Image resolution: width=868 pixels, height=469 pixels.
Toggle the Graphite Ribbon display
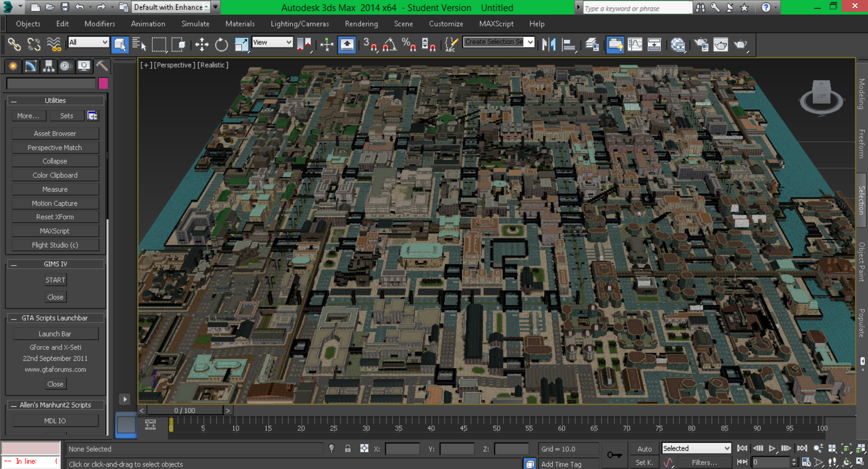[x=615, y=45]
